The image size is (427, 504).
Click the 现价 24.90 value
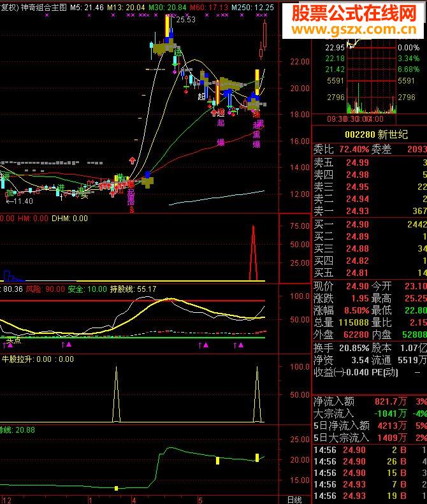pos(358,286)
